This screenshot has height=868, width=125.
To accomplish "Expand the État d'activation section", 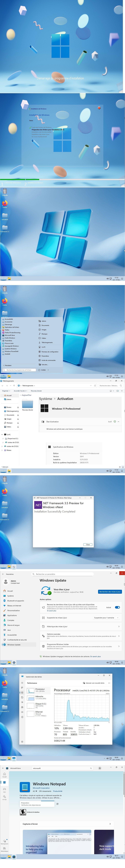I will click(x=118, y=422).
